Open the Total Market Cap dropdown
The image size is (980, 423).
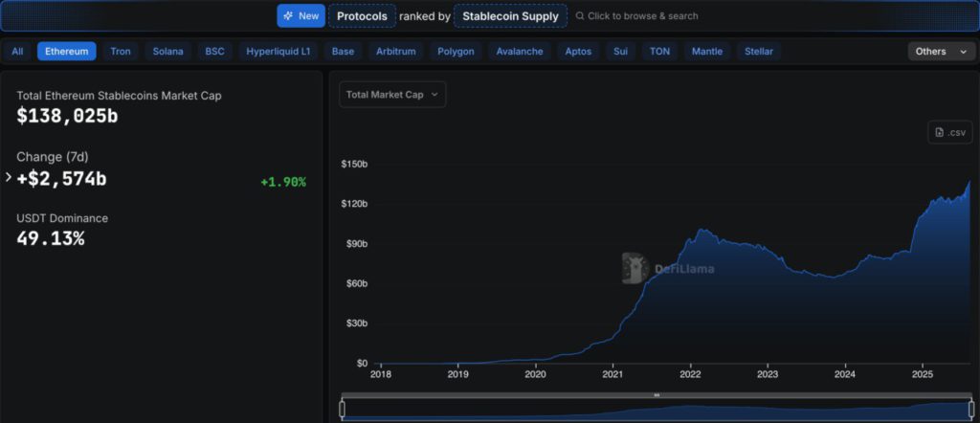[x=392, y=95]
